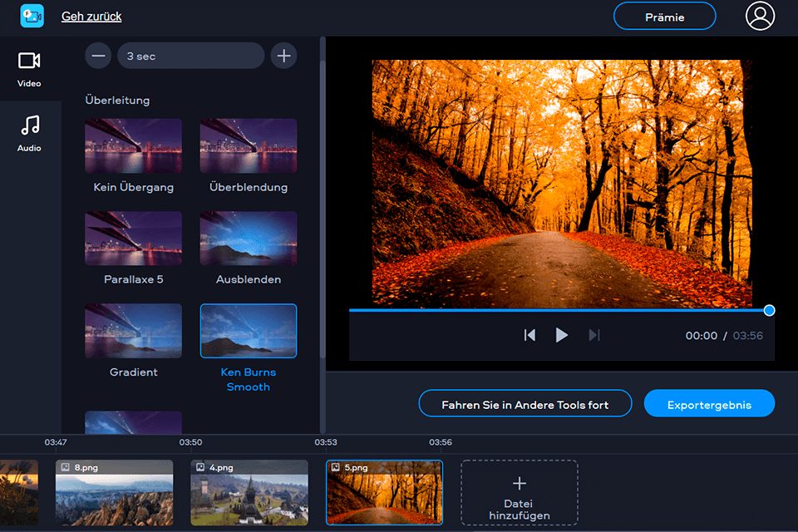This screenshot has height=532, width=798.
Task: Select the Kein Übergang transition
Action: pos(133,146)
